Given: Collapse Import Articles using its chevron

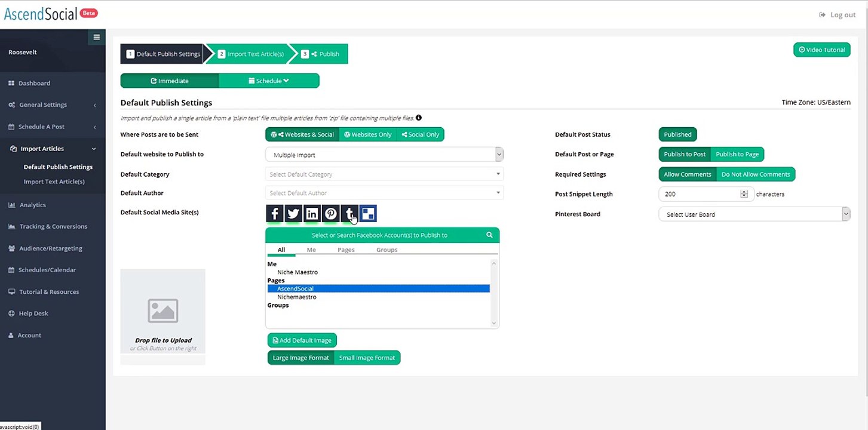Looking at the screenshot, I should (x=94, y=149).
